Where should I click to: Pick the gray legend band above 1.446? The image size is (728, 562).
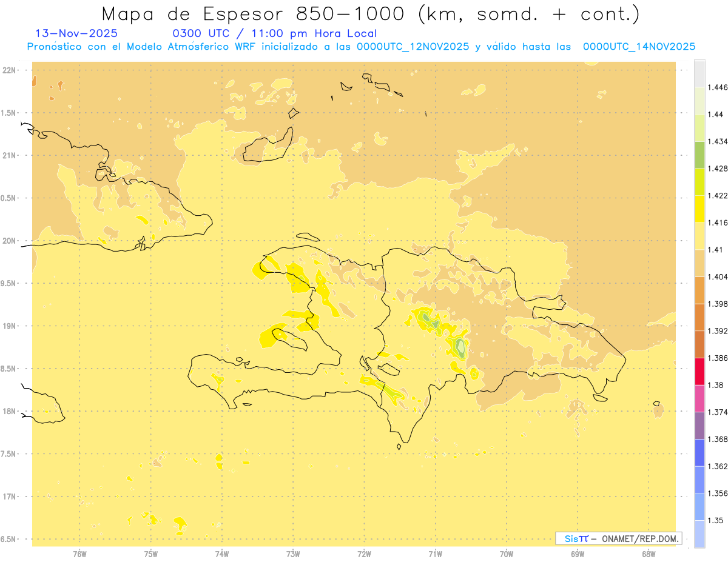tap(699, 73)
